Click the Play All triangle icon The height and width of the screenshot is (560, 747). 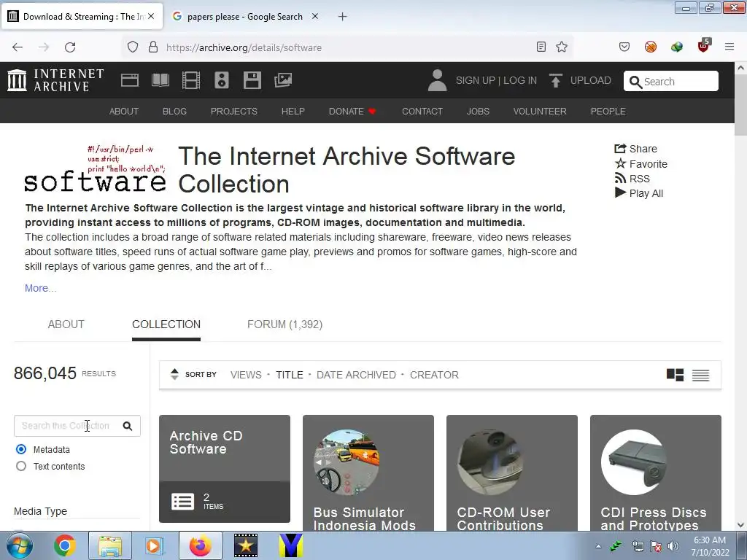620,192
